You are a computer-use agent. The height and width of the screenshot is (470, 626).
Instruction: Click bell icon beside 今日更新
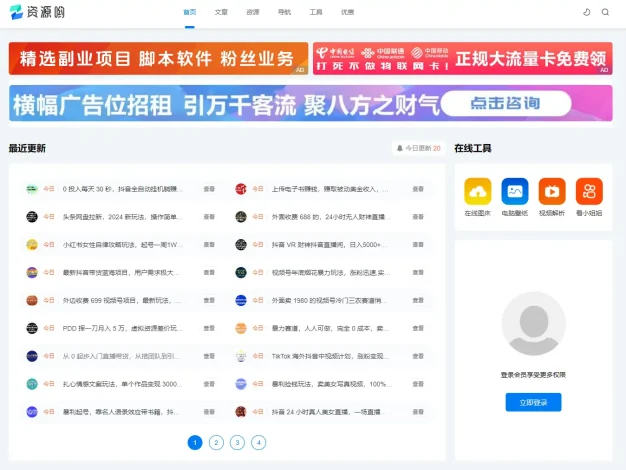pyautogui.click(x=400, y=148)
